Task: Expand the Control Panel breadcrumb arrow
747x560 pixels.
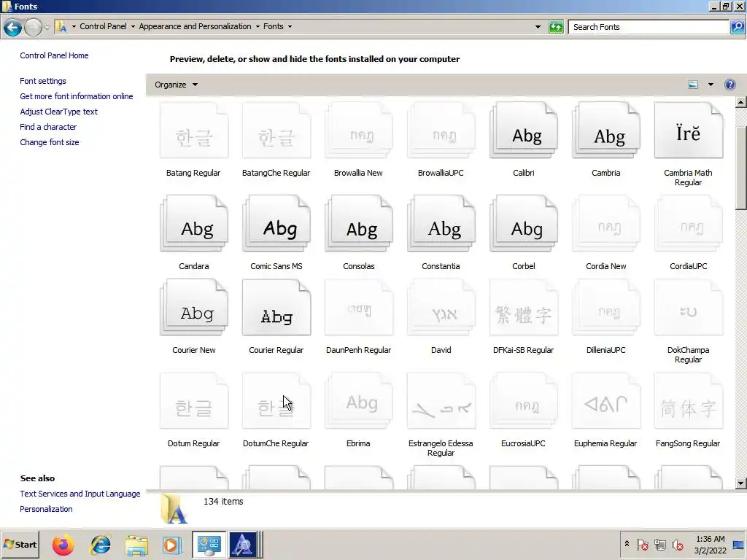Action: [133, 27]
